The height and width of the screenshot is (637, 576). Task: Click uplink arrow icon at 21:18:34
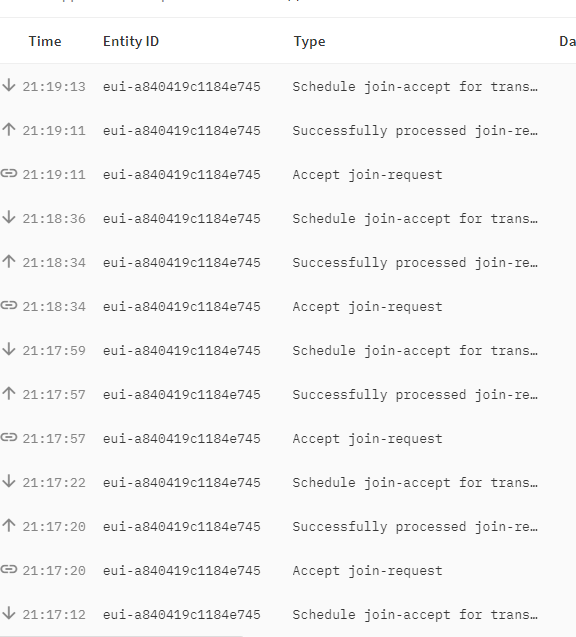pyautogui.click(x=9, y=261)
